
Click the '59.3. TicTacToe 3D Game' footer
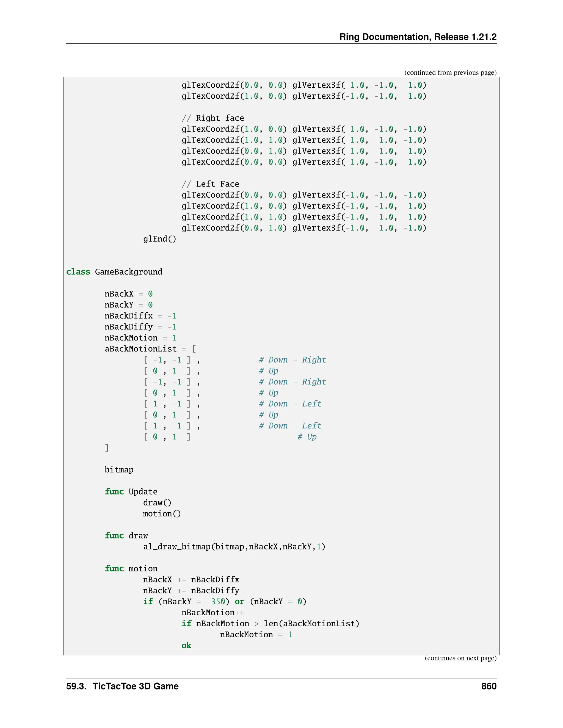pos(122,686)
